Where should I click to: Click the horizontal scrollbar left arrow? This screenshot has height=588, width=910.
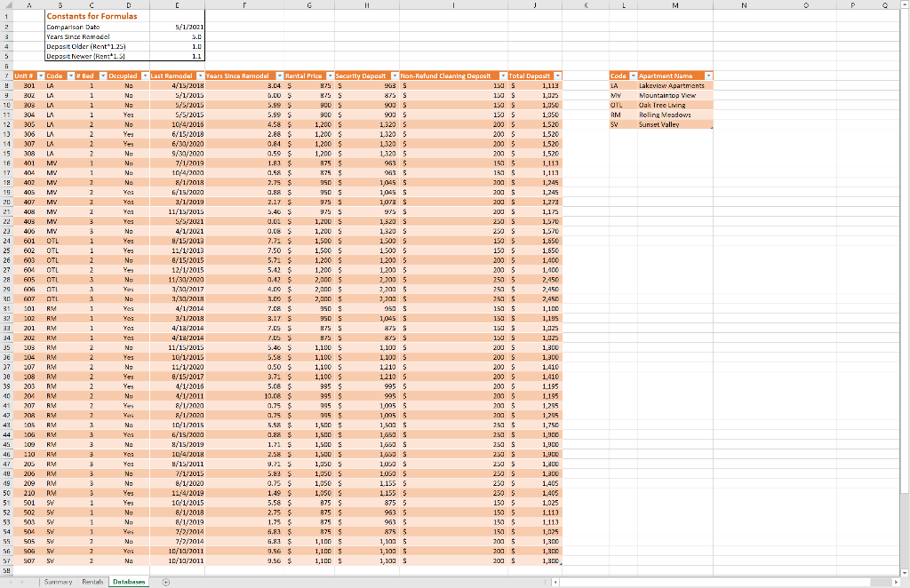(x=556, y=582)
